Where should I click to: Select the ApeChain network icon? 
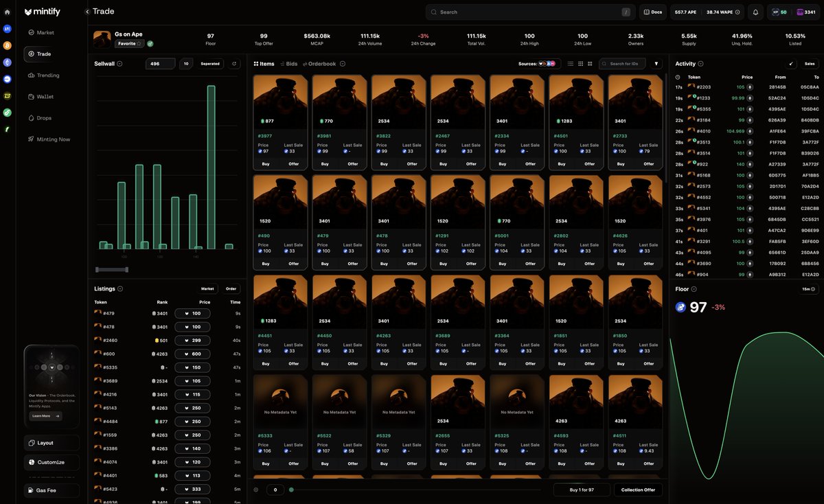(x=7, y=29)
